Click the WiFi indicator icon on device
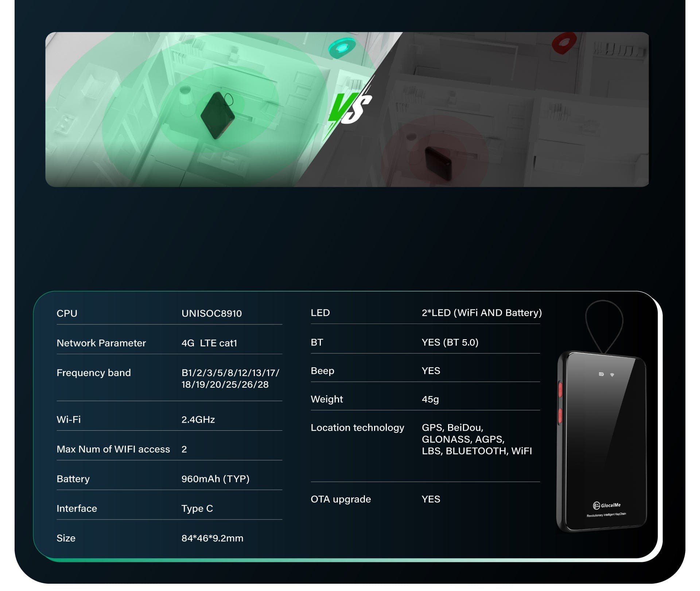This screenshot has height=591, width=700. pos(612,375)
